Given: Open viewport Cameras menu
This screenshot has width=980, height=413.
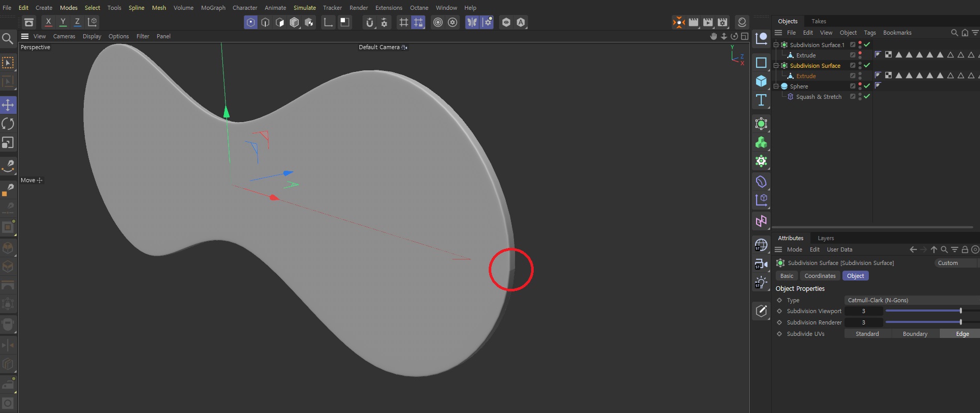Looking at the screenshot, I should coord(64,36).
